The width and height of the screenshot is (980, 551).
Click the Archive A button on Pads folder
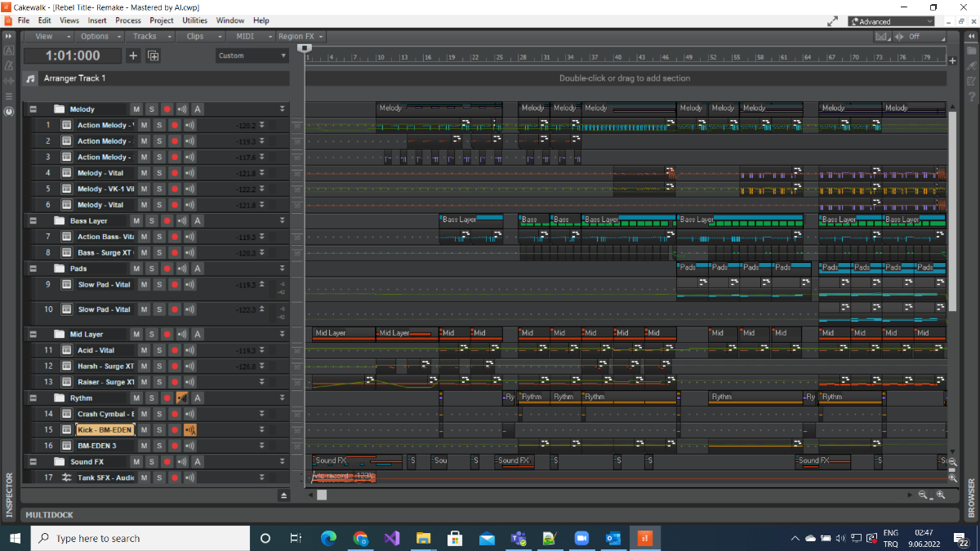pos(198,268)
